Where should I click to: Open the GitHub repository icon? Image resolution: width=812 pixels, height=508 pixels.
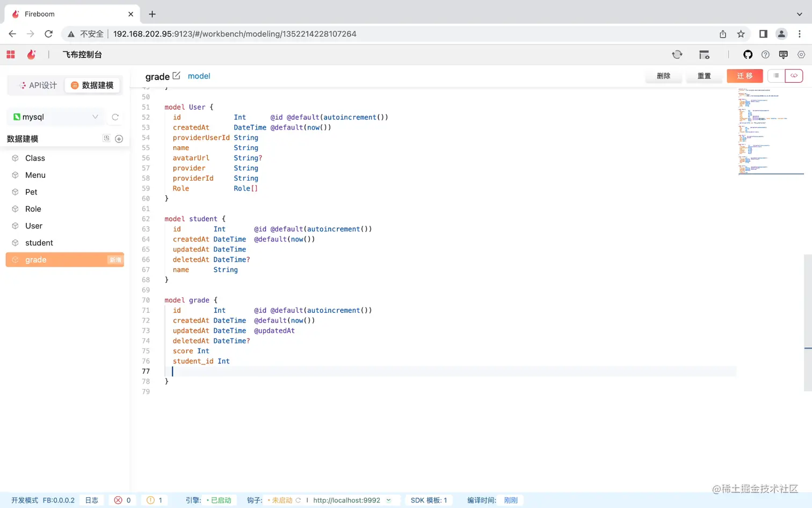coord(748,54)
